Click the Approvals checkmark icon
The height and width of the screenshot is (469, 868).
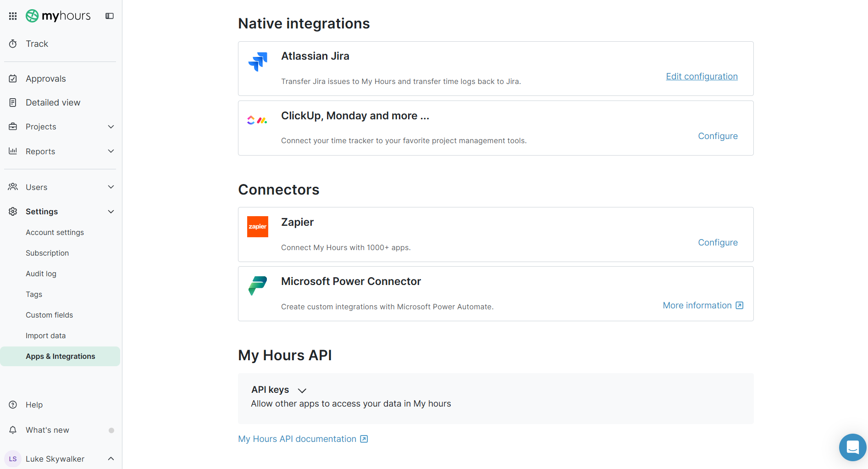coord(13,78)
